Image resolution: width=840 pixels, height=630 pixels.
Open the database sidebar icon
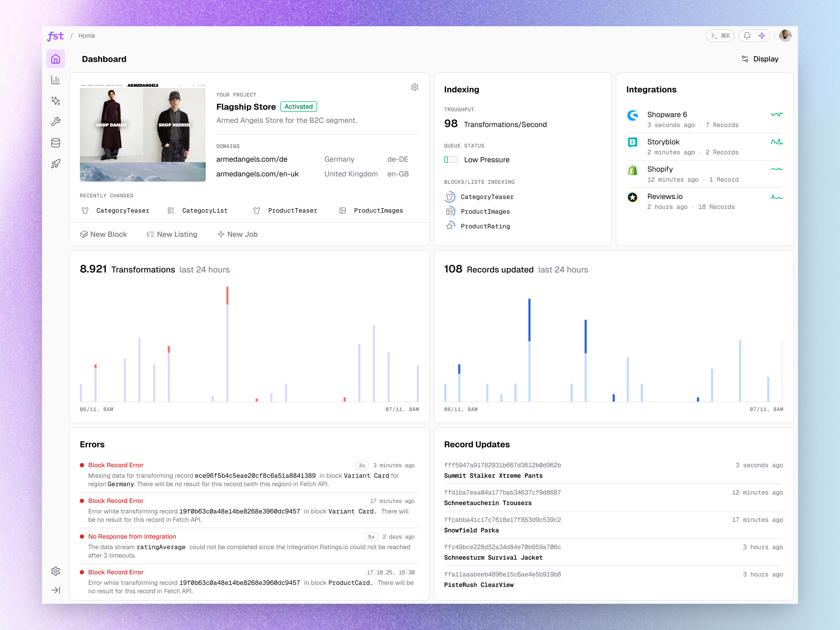tap(55, 143)
